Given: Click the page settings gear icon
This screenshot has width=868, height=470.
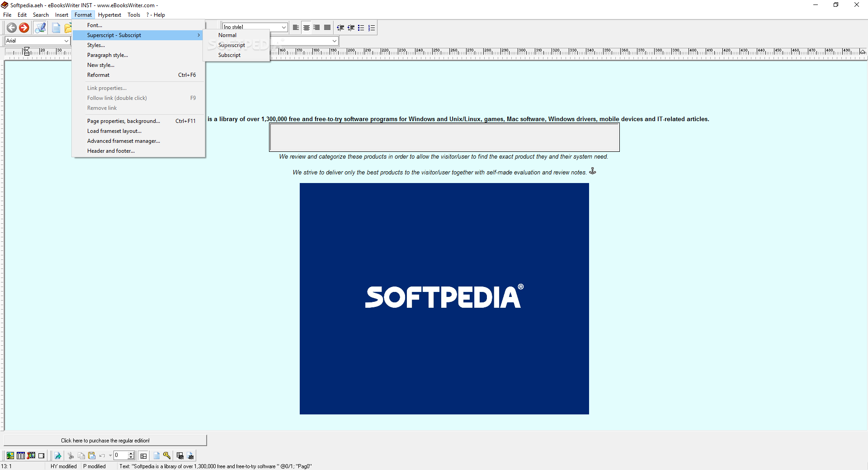Looking at the screenshot, I should pyautogui.click(x=190, y=456).
